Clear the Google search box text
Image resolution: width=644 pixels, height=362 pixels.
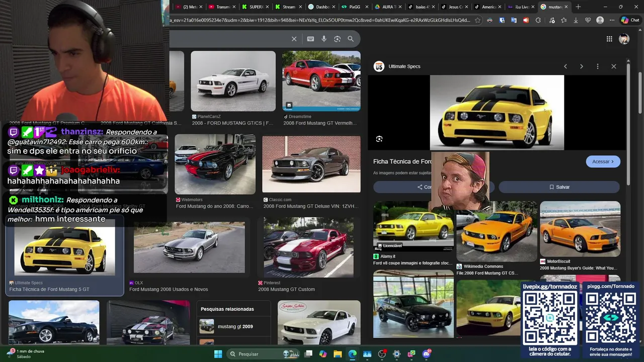click(294, 39)
